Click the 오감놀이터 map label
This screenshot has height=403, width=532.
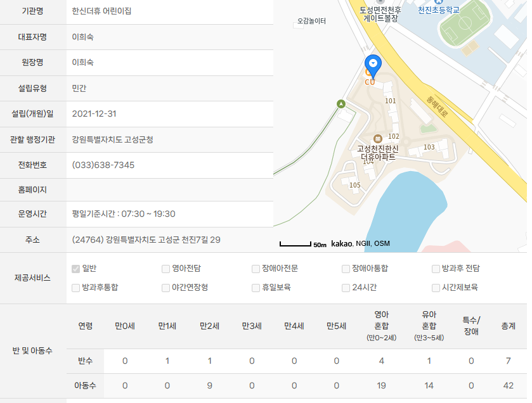pos(311,21)
